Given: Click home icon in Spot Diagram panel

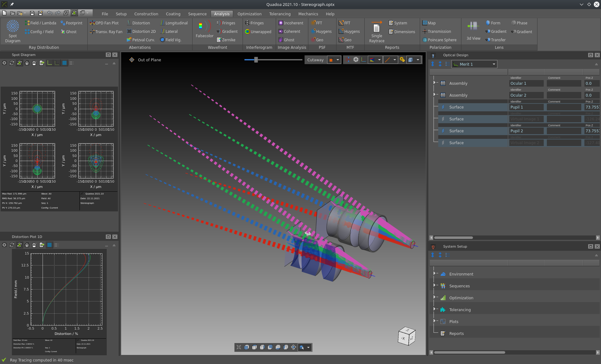Looking at the screenshot, I should tap(27, 63).
